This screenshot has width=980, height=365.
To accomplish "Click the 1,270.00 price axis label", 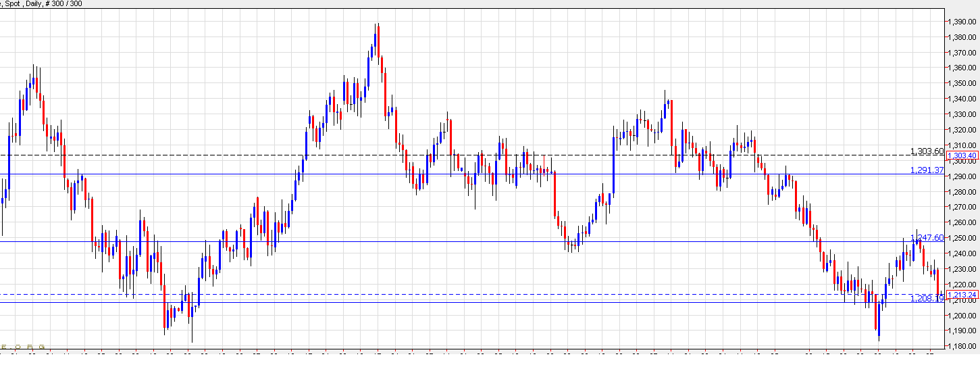I will click(962, 208).
